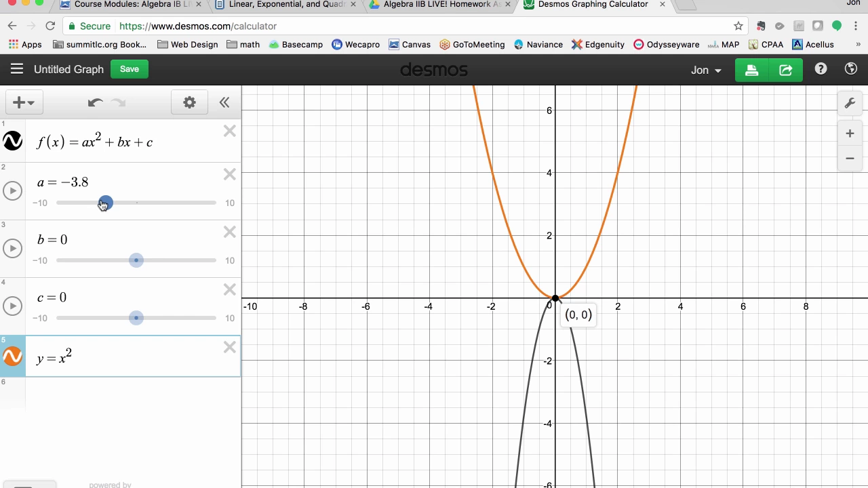Go back in browser history

12,26
